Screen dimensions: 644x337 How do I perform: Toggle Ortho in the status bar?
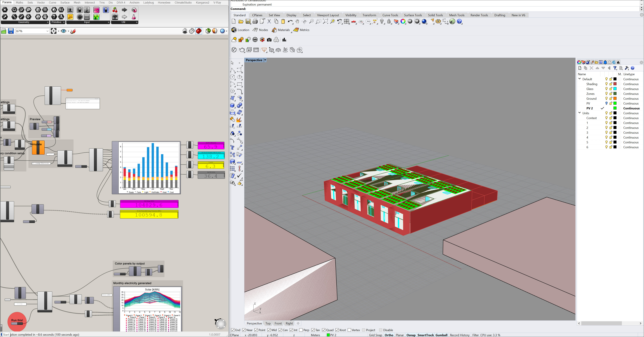[x=389, y=335]
